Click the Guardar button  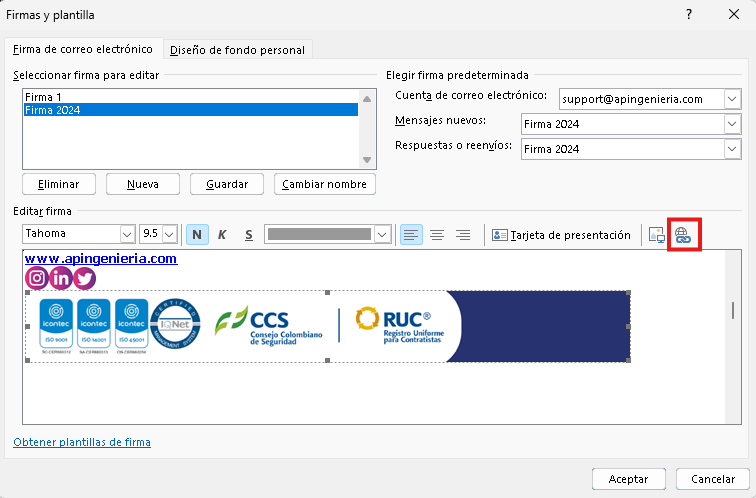(227, 184)
